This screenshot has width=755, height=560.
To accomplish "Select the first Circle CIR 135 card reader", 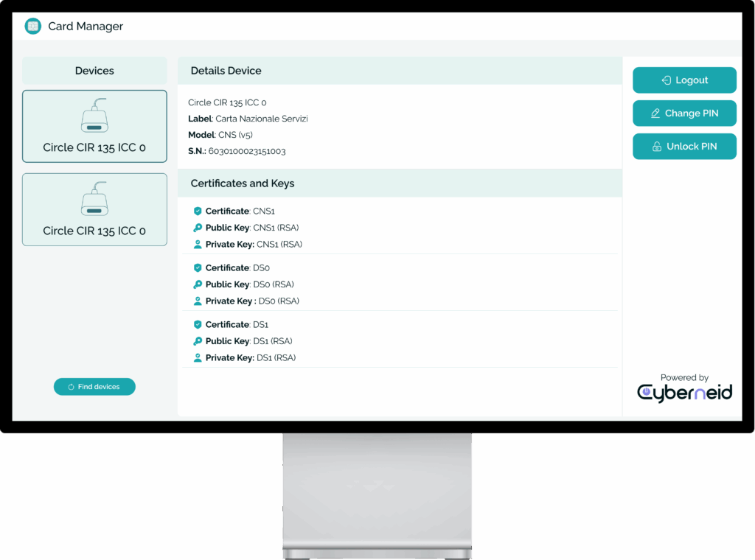I will pos(94,126).
